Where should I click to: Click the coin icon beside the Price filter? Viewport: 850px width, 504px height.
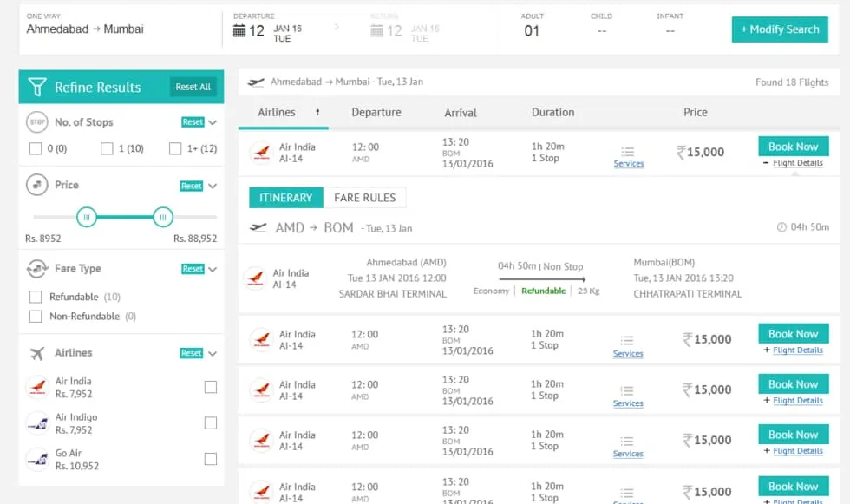point(36,185)
